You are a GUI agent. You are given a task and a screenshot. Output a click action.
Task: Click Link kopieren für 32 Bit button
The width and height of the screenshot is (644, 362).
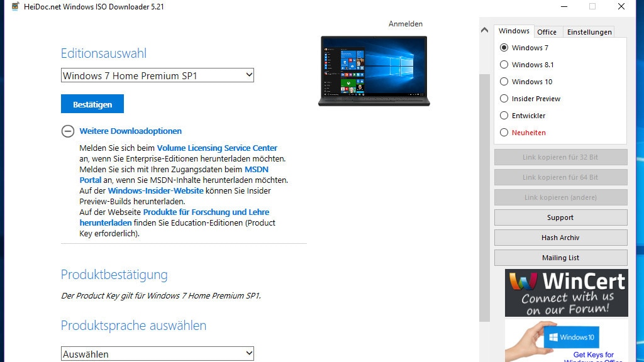560,157
